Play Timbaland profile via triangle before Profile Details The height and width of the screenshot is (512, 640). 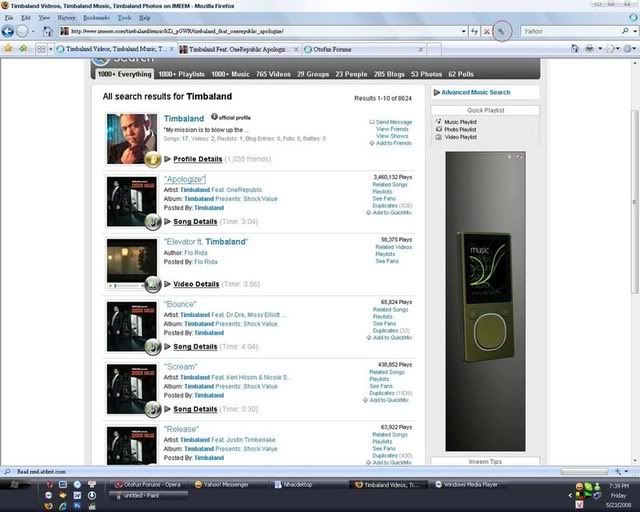[167, 159]
